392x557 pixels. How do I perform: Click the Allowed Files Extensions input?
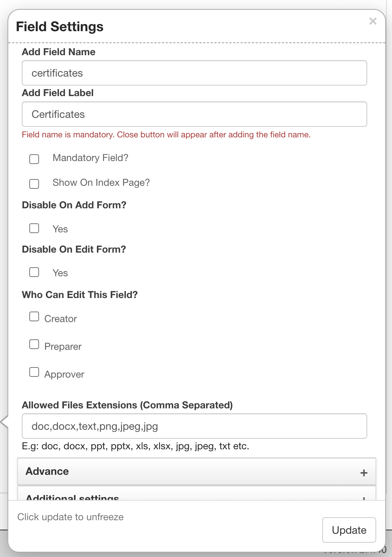coord(194,426)
